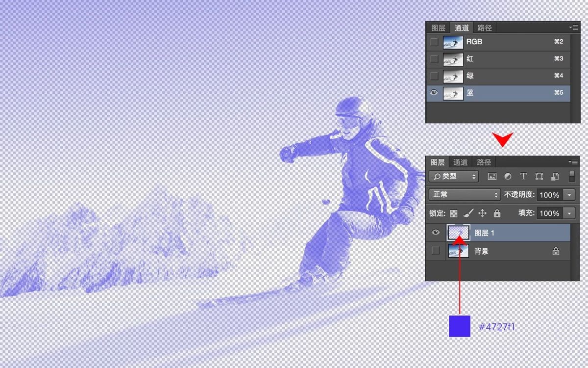Click the lock all padlock icon

click(497, 213)
